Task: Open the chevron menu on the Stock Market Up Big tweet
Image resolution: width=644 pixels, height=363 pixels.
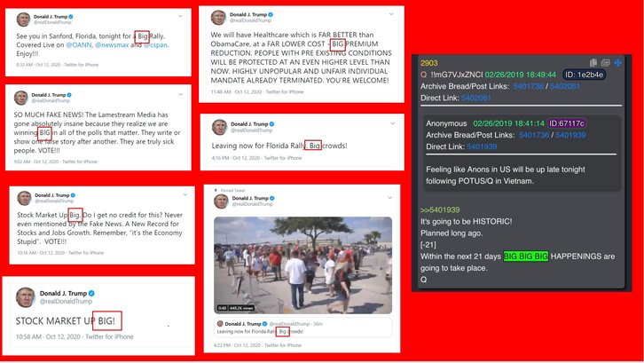Action: click(185, 194)
